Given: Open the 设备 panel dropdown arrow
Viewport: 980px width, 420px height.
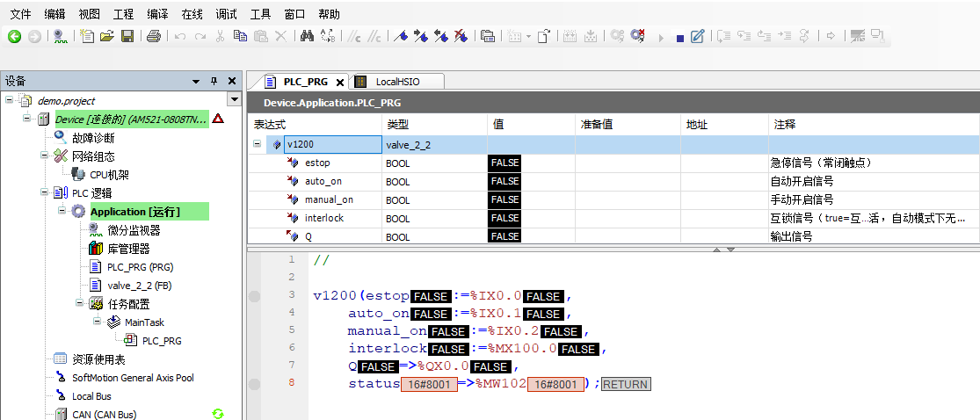Looking at the screenshot, I should [x=196, y=81].
